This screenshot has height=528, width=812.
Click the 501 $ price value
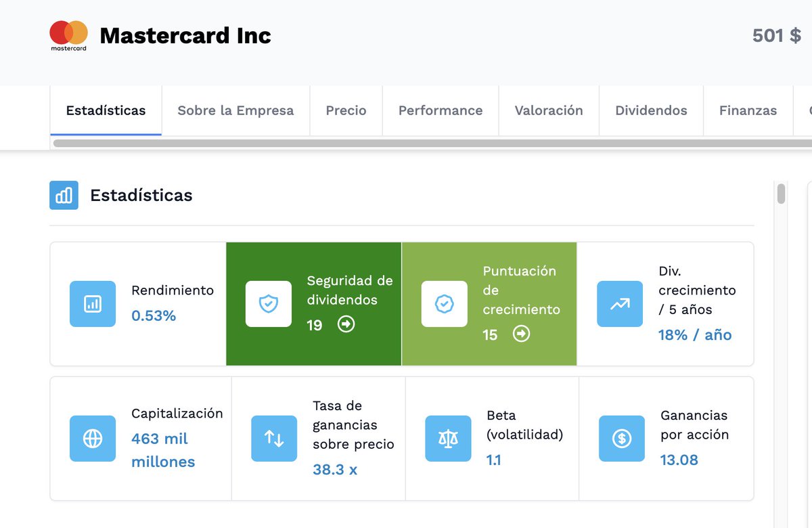click(x=777, y=35)
